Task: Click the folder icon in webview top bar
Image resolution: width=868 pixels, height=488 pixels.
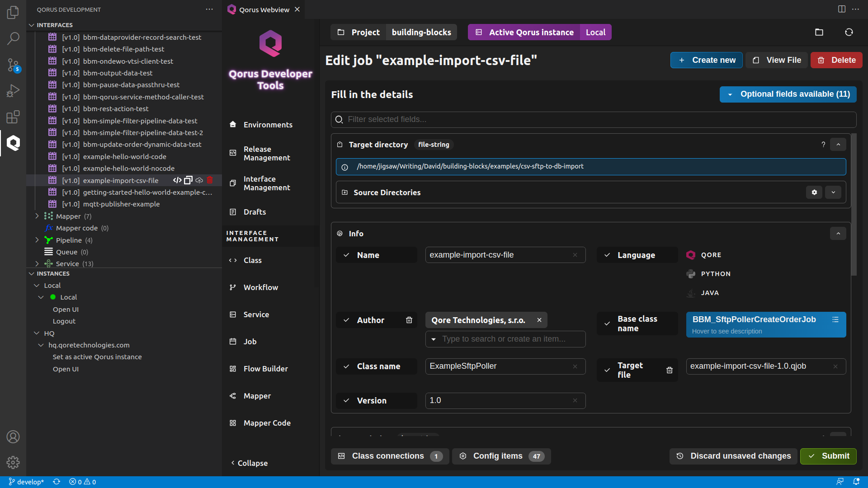Action: 819,32
